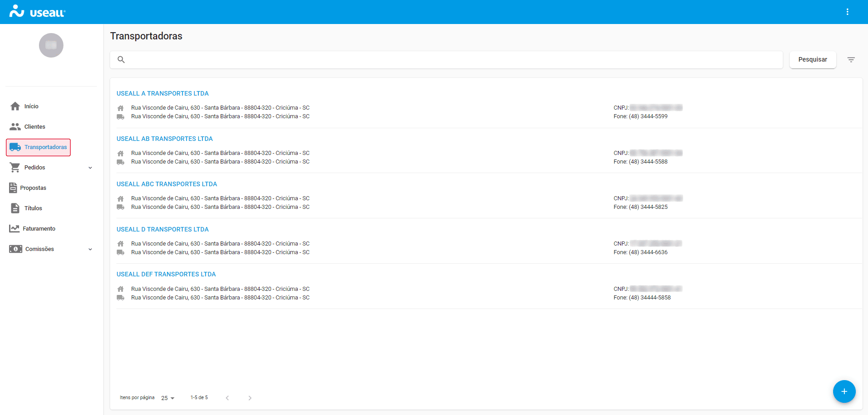
Task: Click delivery truck icon of USEALL AB TRANSPORTES
Action: [121, 162]
